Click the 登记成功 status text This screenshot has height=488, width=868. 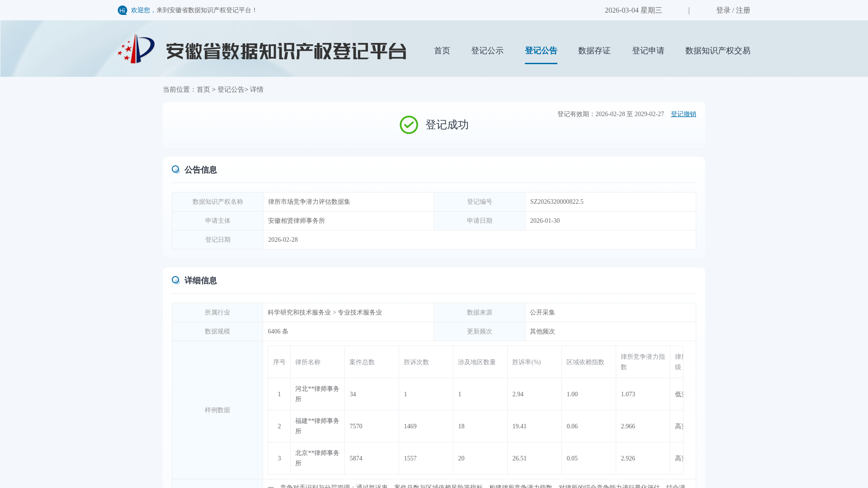click(x=447, y=125)
